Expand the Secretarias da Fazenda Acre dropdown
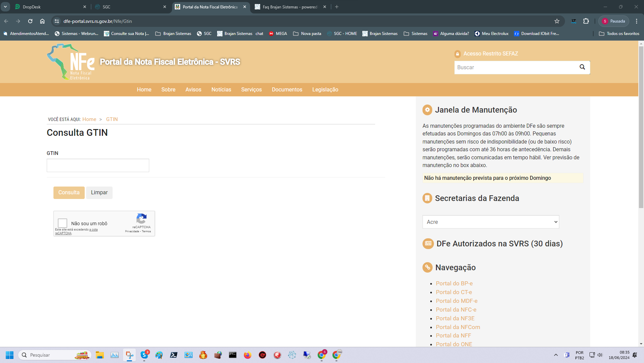 pos(490,222)
